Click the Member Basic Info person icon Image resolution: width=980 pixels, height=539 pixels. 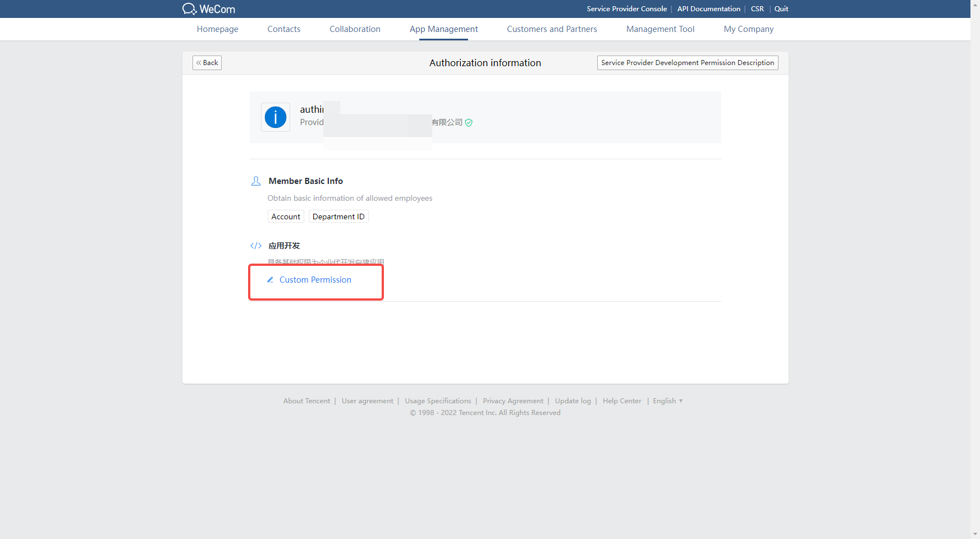(x=256, y=181)
